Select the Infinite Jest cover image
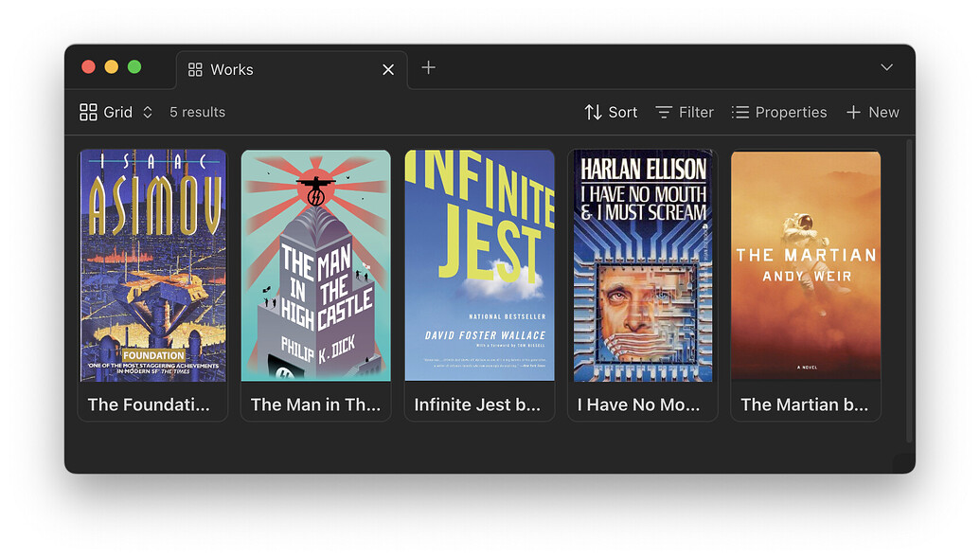980x558 pixels. pyautogui.click(x=479, y=265)
